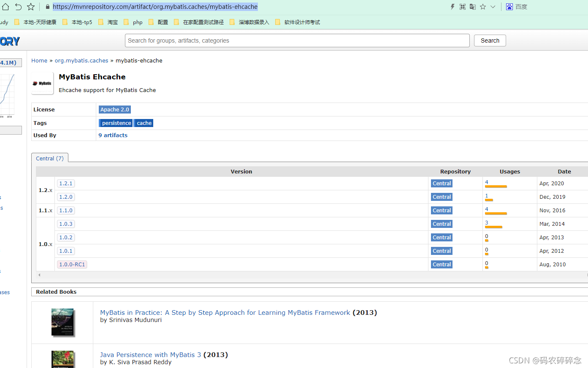Click the favorites star in address bar

483,7
